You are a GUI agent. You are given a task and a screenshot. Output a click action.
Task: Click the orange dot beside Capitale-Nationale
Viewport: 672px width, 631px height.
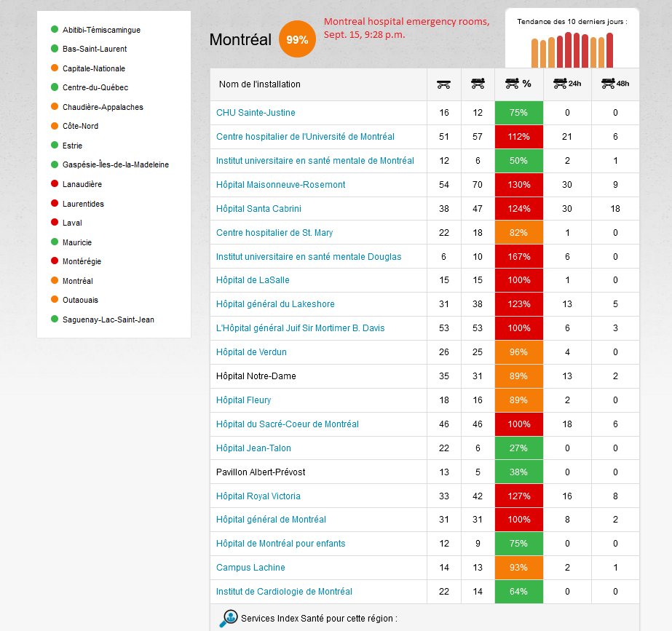click(x=55, y=68)
